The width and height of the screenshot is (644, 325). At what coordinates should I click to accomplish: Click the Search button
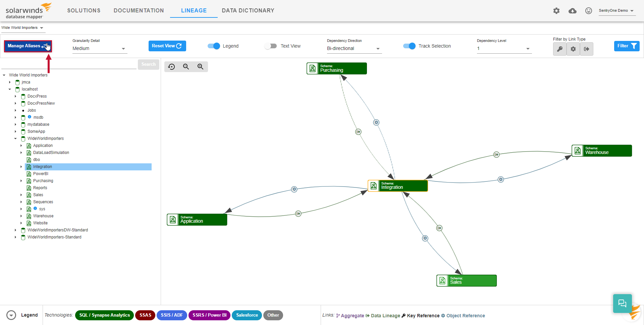pyautogui.click(x=149, y=64)
